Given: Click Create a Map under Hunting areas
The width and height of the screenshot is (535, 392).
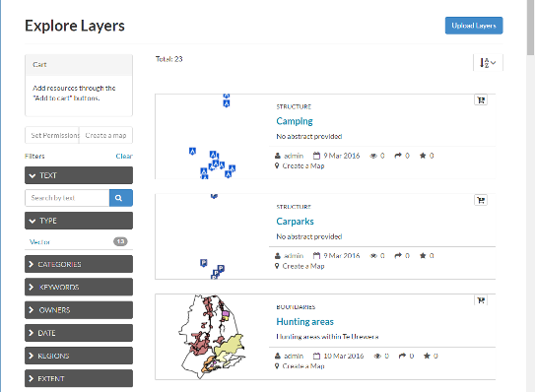Looking at the screenshot, I should point(303,366).
